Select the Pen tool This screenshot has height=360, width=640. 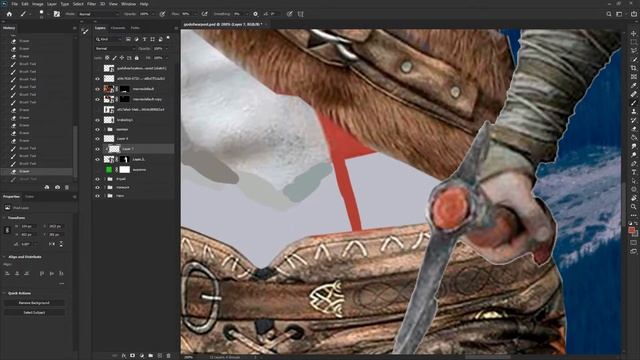(633, 163)
